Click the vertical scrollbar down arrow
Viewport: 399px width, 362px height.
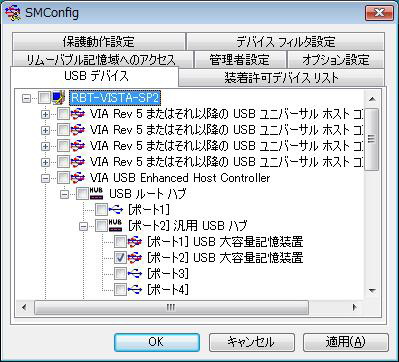pos(372,291)
